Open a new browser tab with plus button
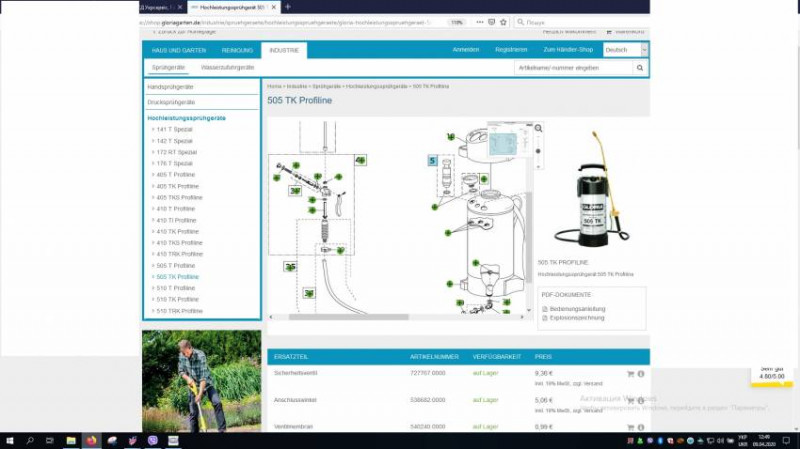Screen dimensions: 800x449 pos(288,7)
